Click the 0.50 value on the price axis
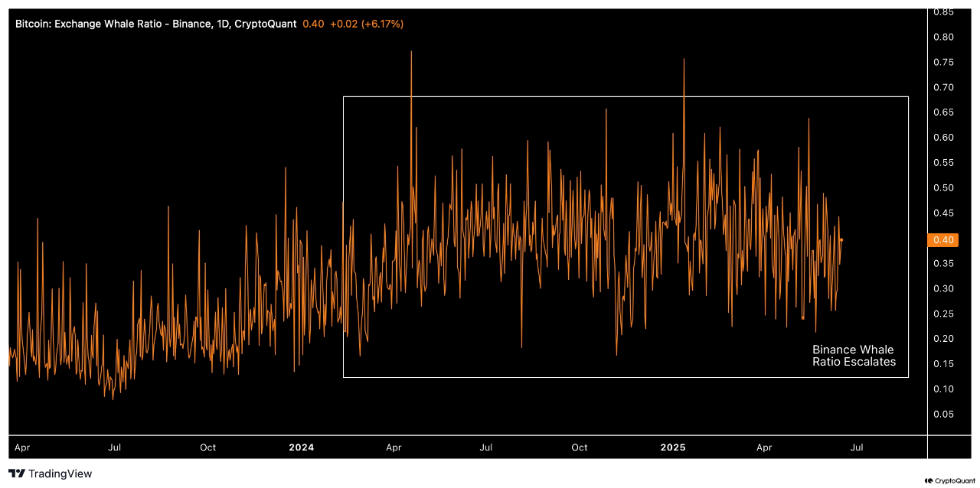 tap(943, 187)
